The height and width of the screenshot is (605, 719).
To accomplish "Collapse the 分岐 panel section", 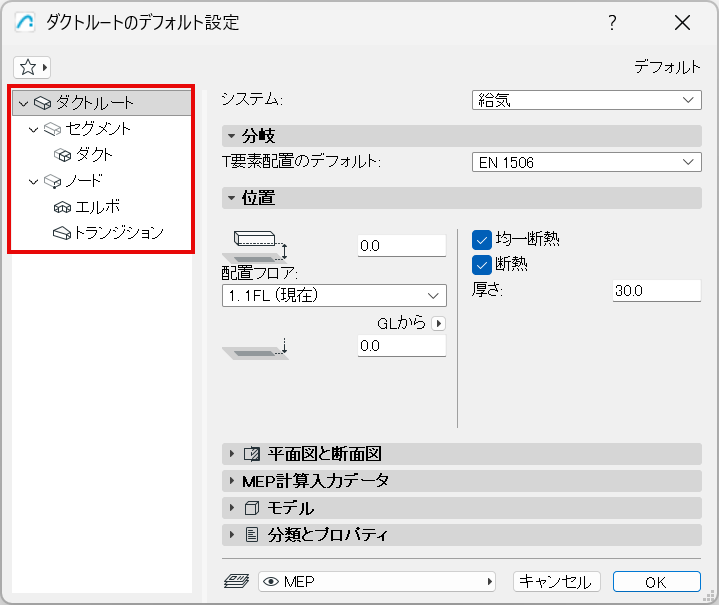I will tap(232, 136).
